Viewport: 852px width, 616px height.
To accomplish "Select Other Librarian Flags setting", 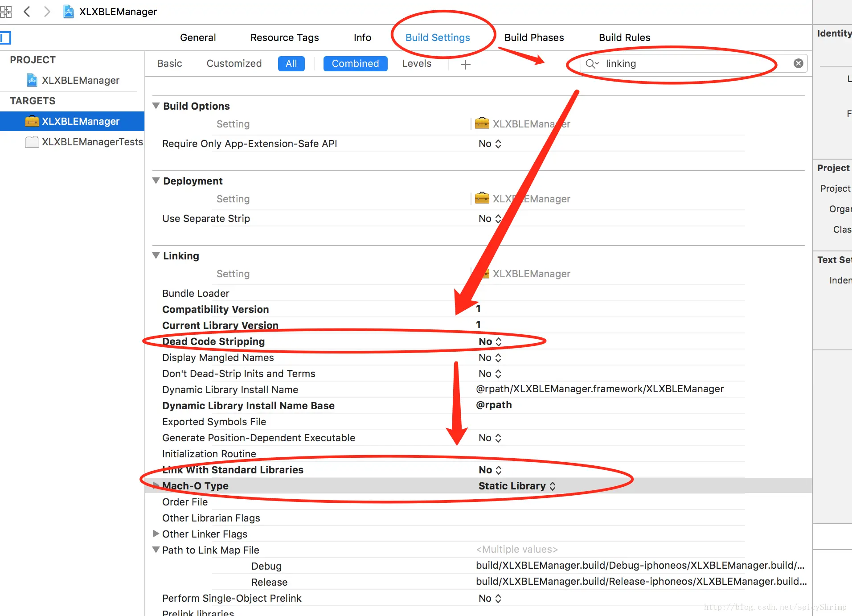I will coord(211,518).
